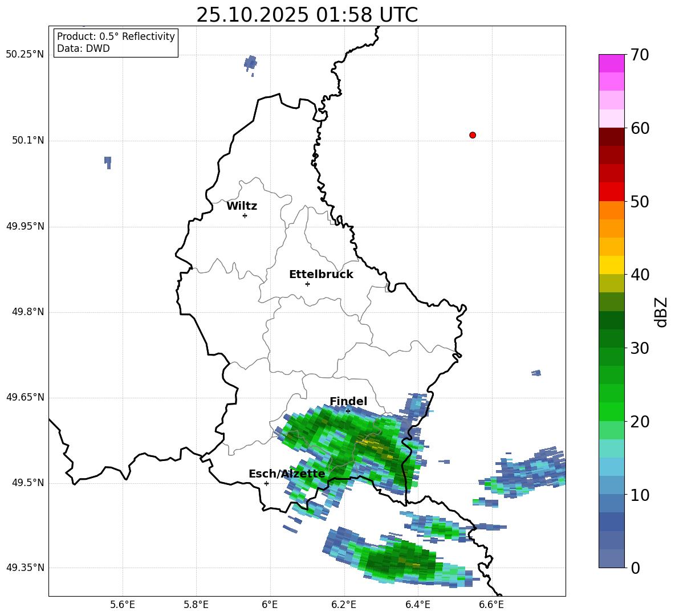Click the 49.95°N latitude label
Image resolution: width=675 pixels, height=616 pixels.
point(25,226)
